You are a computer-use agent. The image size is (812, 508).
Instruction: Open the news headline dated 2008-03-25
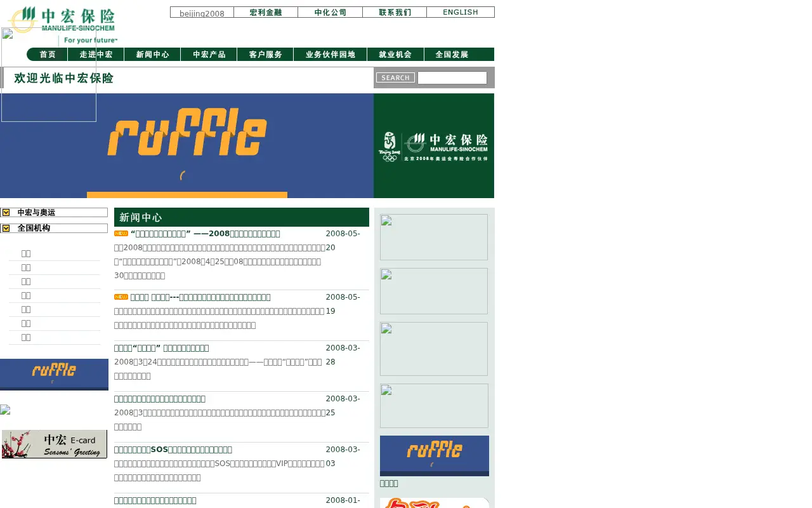coord(160,399)
